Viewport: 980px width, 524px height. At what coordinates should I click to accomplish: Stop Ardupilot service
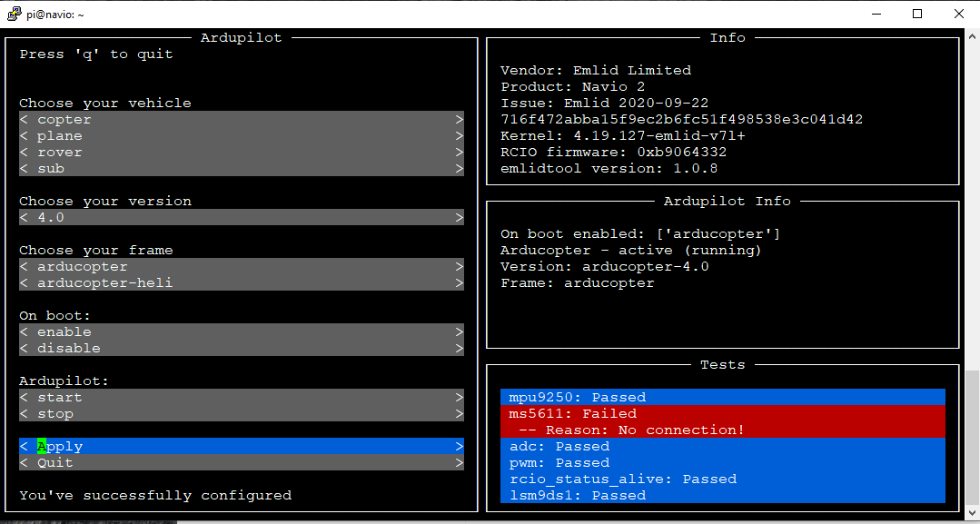click(x=242, y=413)
